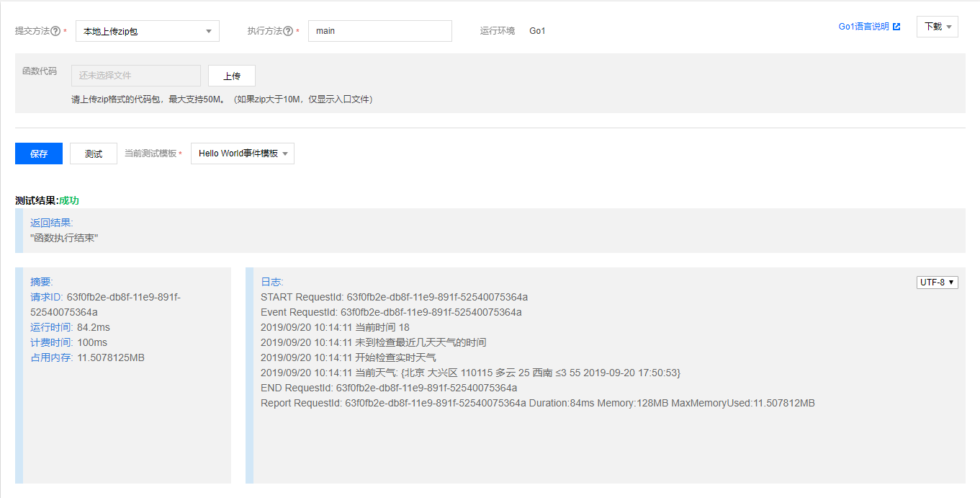
Task: Click the 日志 log heading
Action: 272,282
